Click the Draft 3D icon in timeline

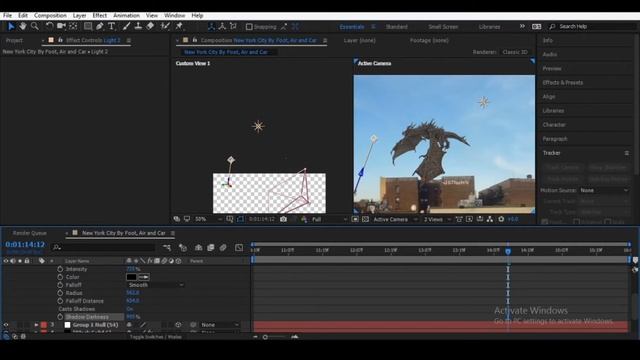pyautogui.click(x=183, y=247)
